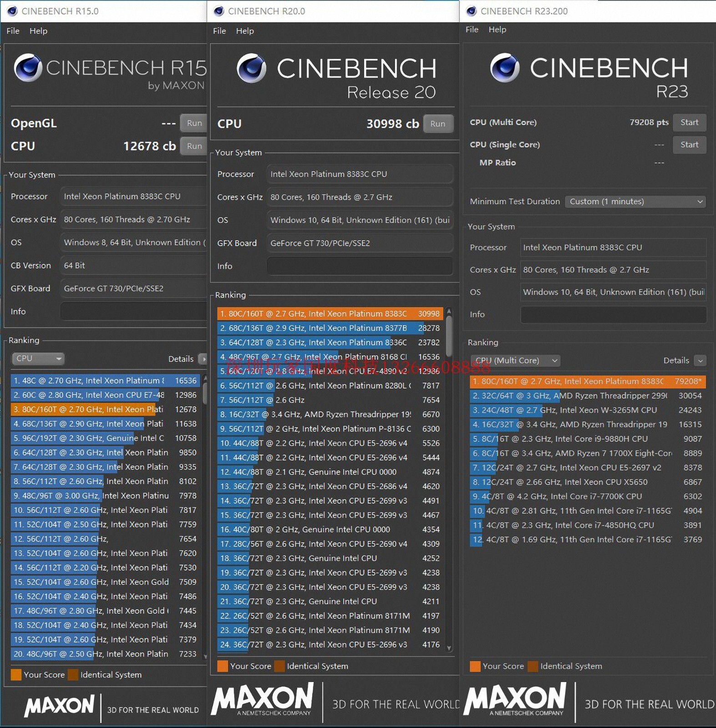Click the Your Score orange swatch in R20
Viewport: 716px width, 728px height.
(223, 666)
